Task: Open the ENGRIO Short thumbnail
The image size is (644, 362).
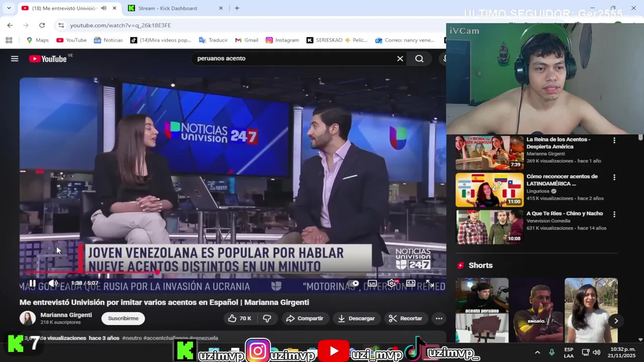Action: (537, 310)
